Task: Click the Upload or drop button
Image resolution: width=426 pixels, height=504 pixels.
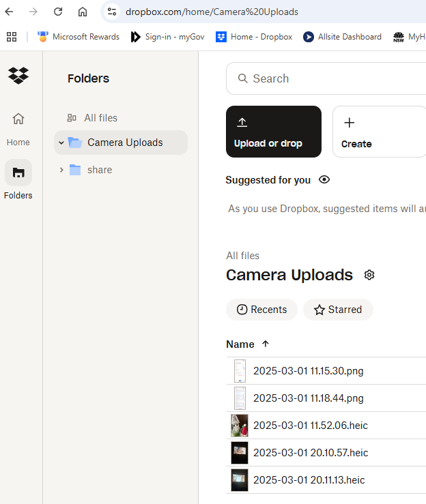Action: (273, 132)
